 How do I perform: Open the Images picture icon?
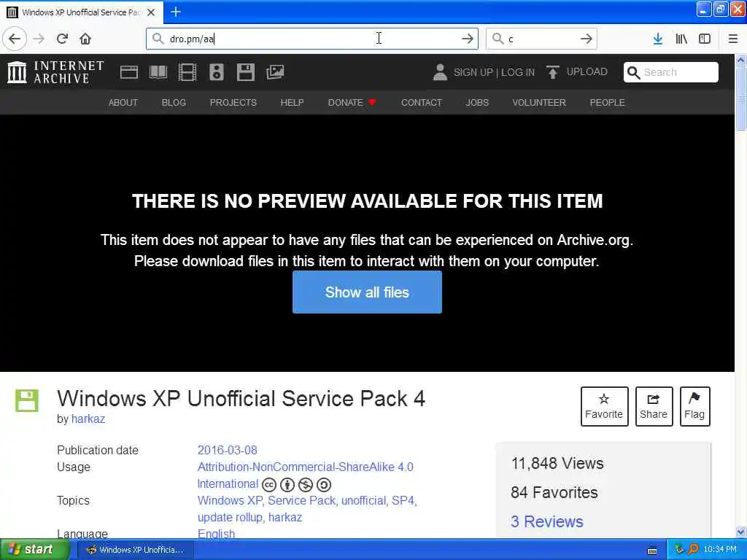click(x=275, y=72)
